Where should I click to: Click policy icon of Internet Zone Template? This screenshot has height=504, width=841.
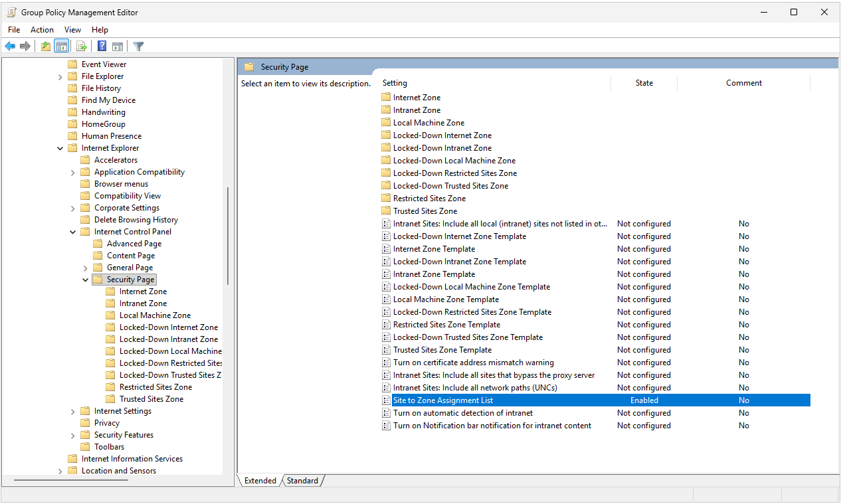click(387, 249)
